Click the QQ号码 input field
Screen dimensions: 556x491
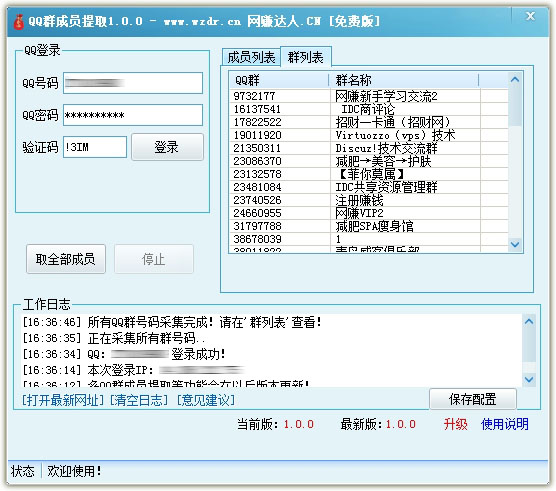tap(133, 83)
